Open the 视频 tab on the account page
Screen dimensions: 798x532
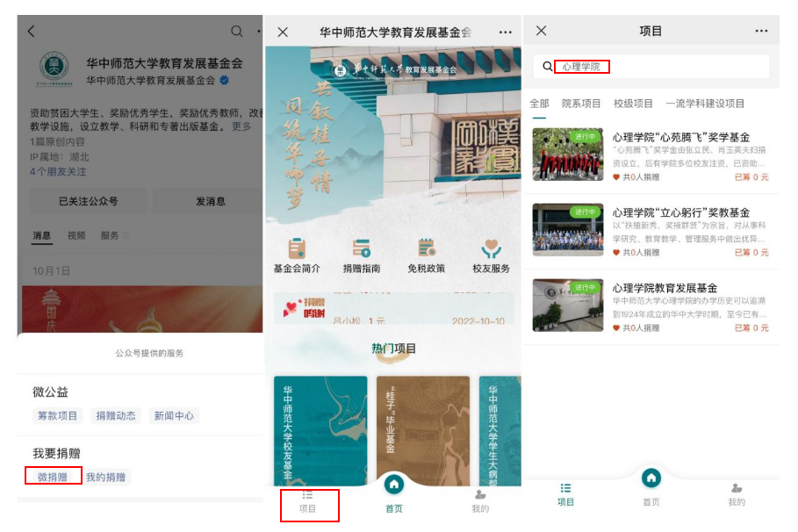(76, 236)
